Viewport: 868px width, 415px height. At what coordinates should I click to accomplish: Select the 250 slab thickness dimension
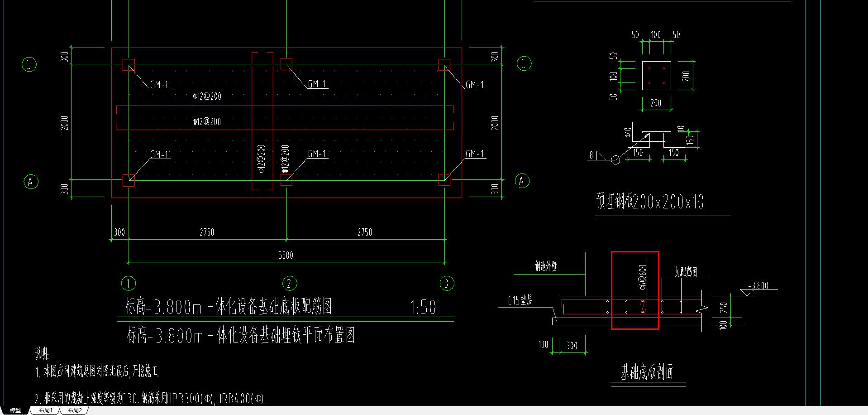click(724, 307)
